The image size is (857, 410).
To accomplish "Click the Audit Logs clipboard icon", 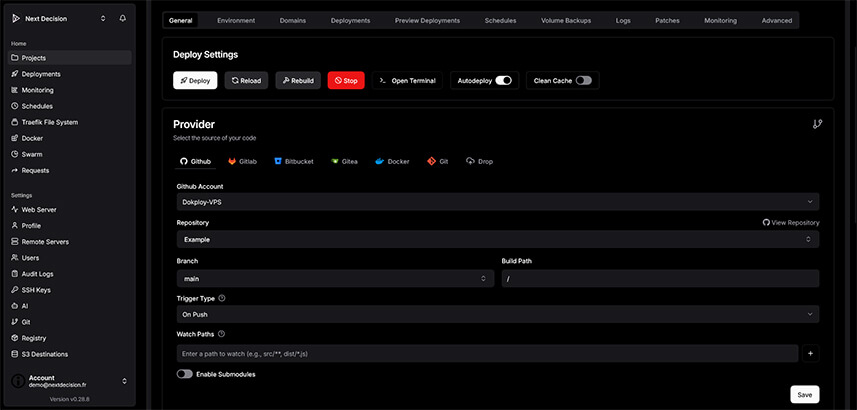I will [x=15, y=274].
